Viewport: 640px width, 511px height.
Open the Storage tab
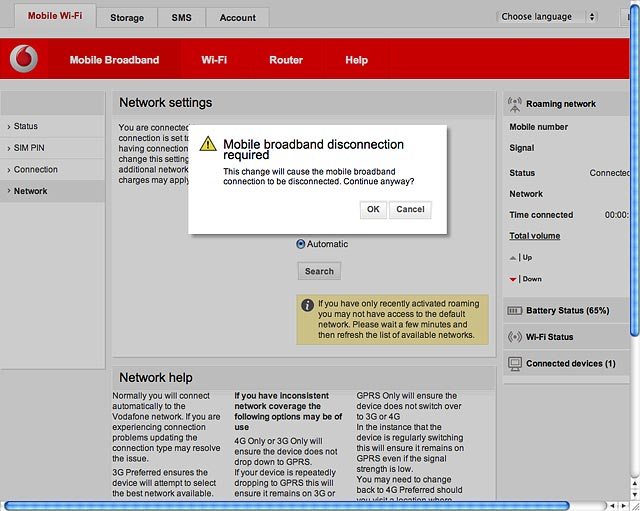[127, 18]
